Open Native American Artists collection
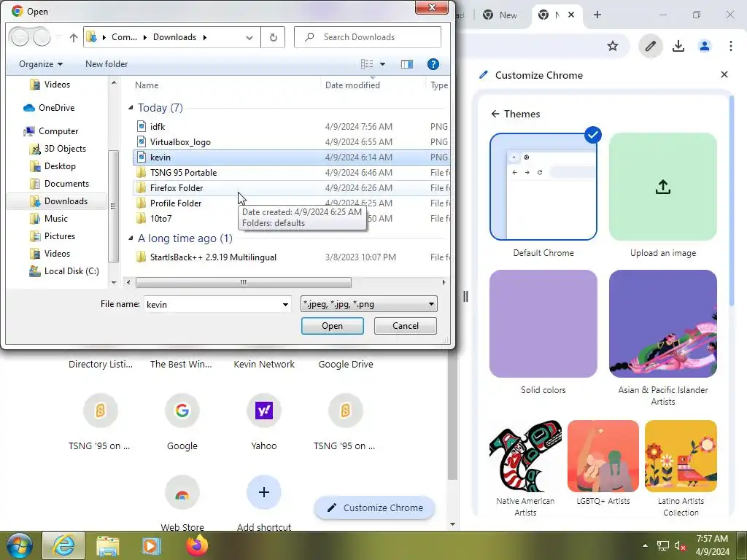Image resolution: width=747 pixels, height=560 pixels. 525,456
